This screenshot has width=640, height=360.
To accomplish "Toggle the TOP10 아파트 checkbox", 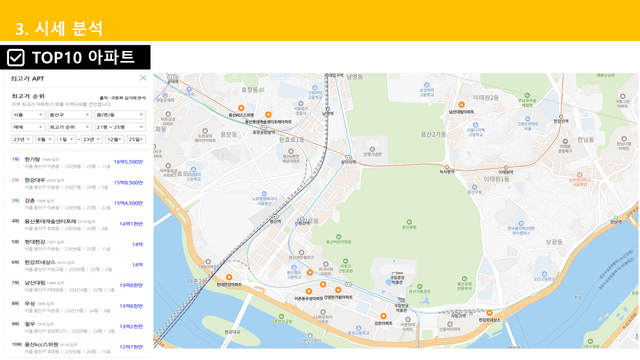I will point(16,58).
